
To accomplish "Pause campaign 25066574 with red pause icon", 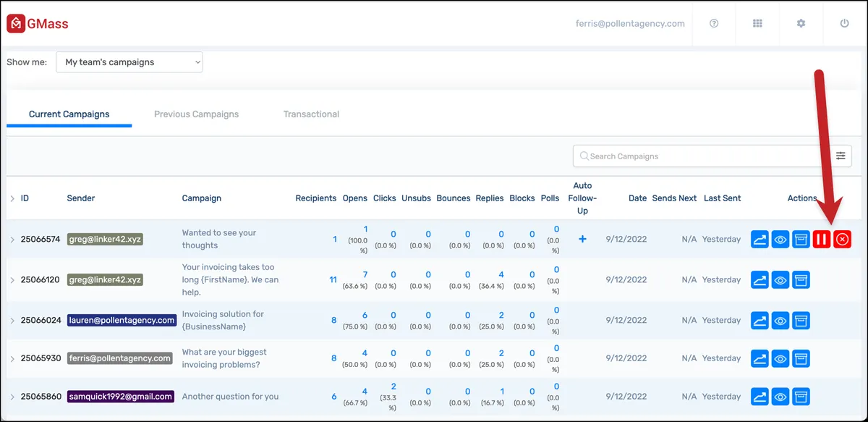I will pos(821,239).
